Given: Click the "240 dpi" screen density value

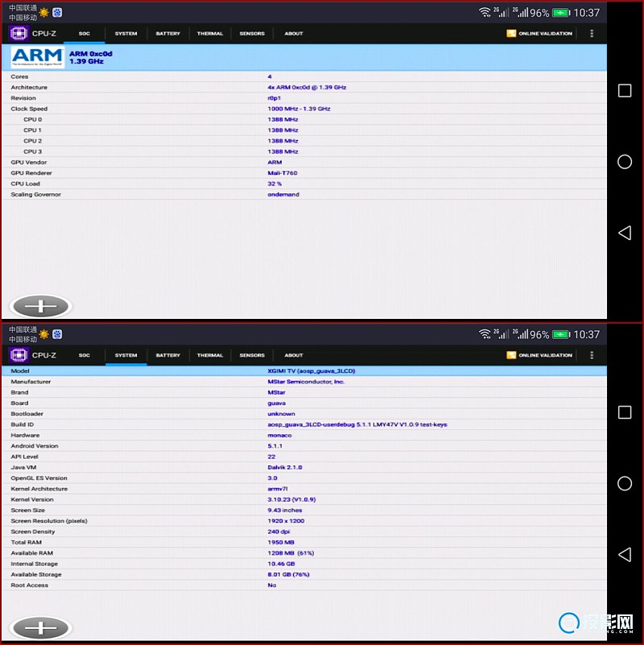Looking at the screenshot, I should click(279, 531).
